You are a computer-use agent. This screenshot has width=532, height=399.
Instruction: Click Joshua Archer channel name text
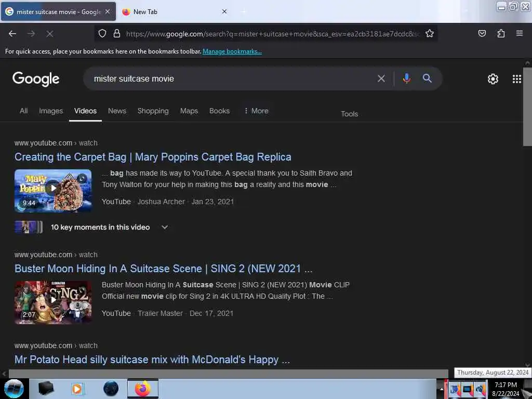point(161,202)
